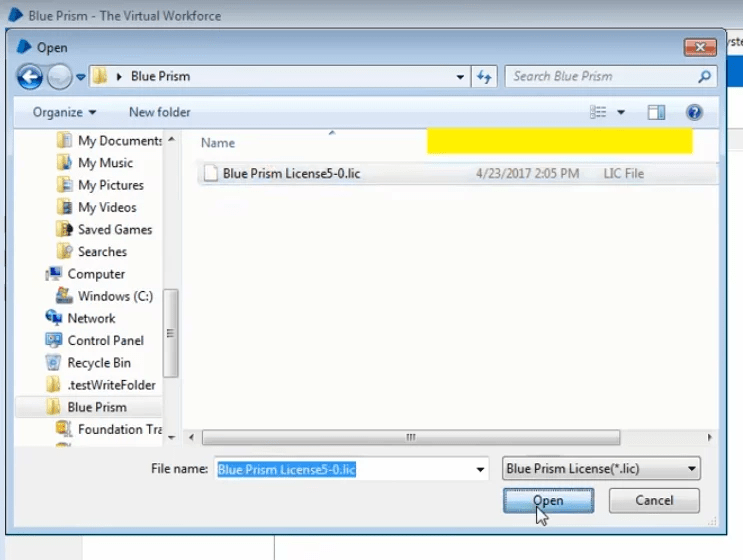Click the Recycle Bin icon in tree
The image size is (743, 560).
pos(53,362)
